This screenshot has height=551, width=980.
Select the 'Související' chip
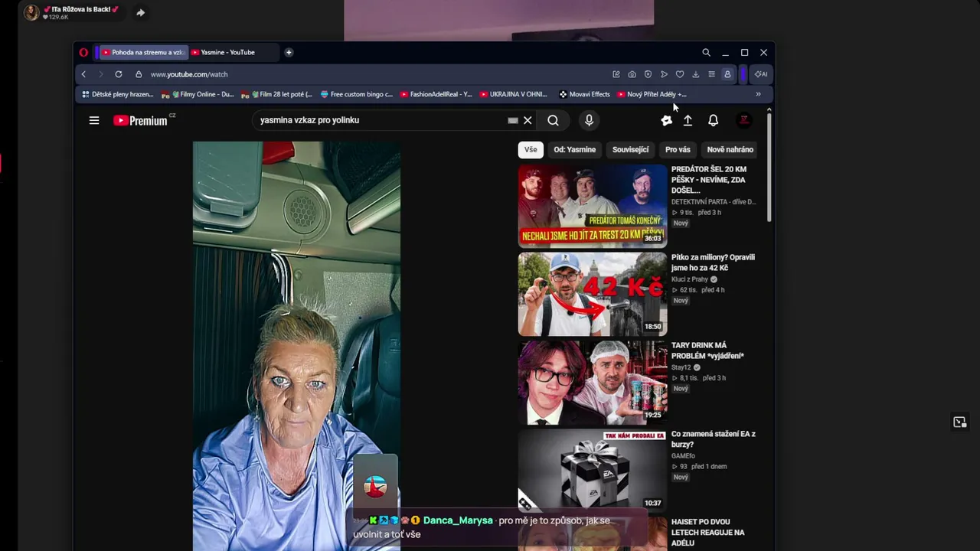pyautogui.click(x=630, y=149)
